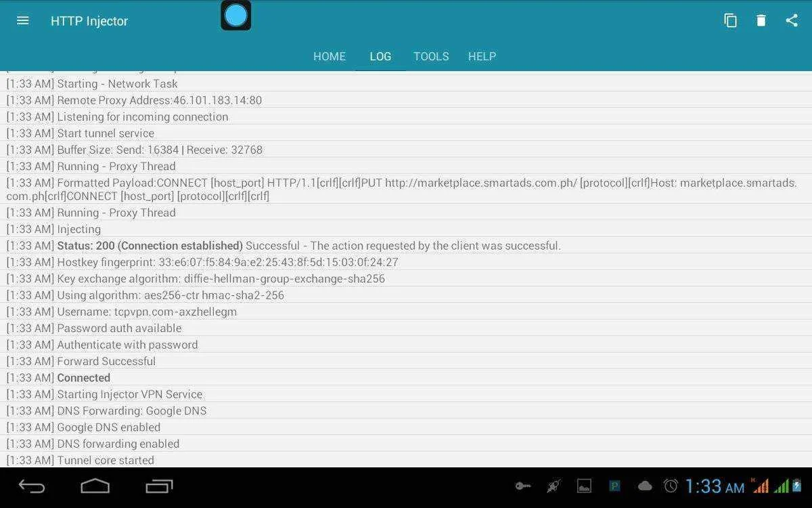Tap the green signal strength icon

(782, 486)
